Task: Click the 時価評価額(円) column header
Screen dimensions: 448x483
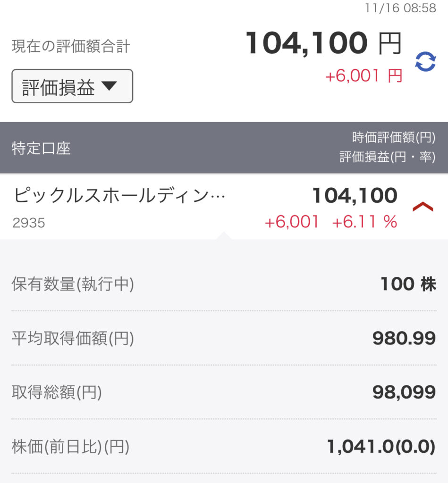Action: [394, 137]
